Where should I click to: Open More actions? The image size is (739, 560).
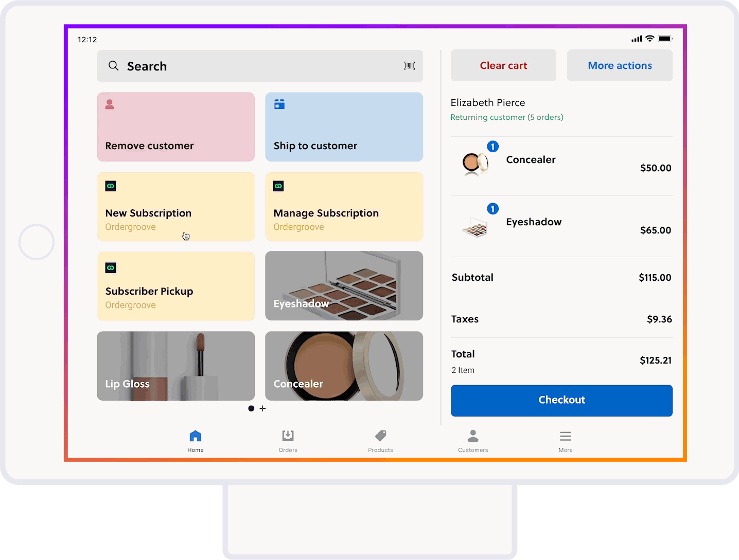pos(620,65)
